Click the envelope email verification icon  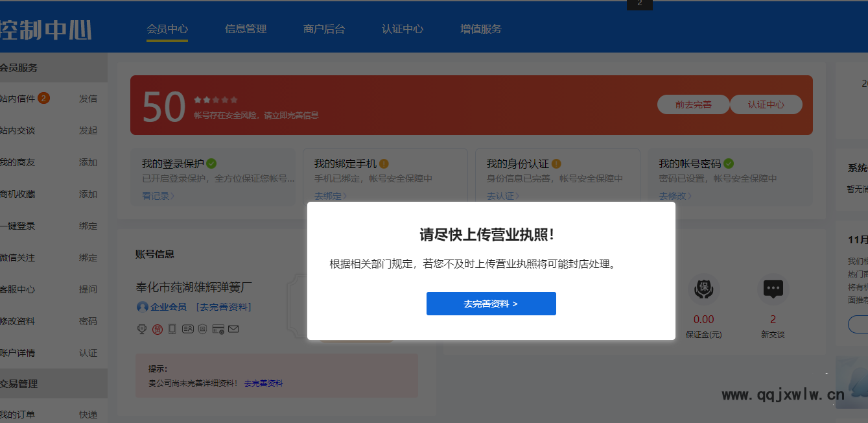point(233,329)
